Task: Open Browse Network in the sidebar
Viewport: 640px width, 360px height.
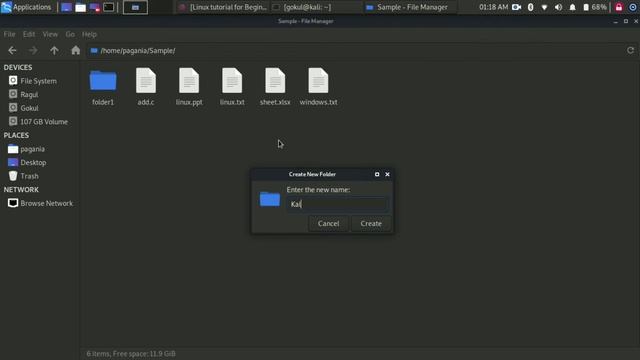Action: (46, 203)
